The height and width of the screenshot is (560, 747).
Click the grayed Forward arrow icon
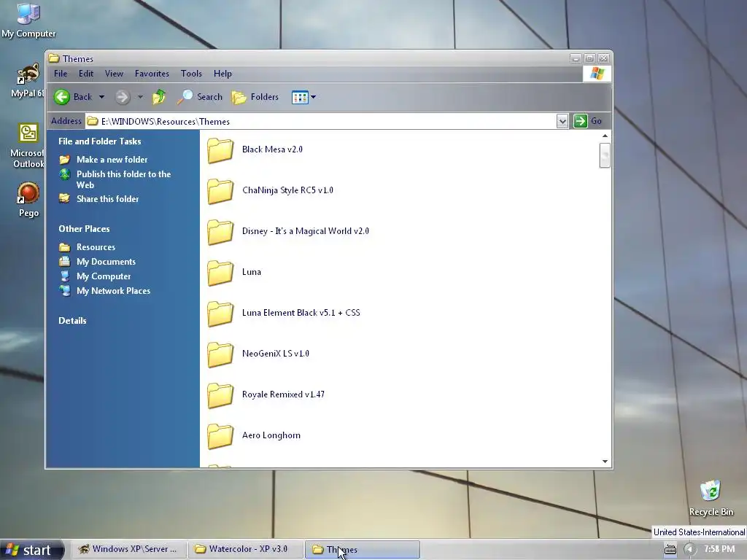[x=123, y=97]
